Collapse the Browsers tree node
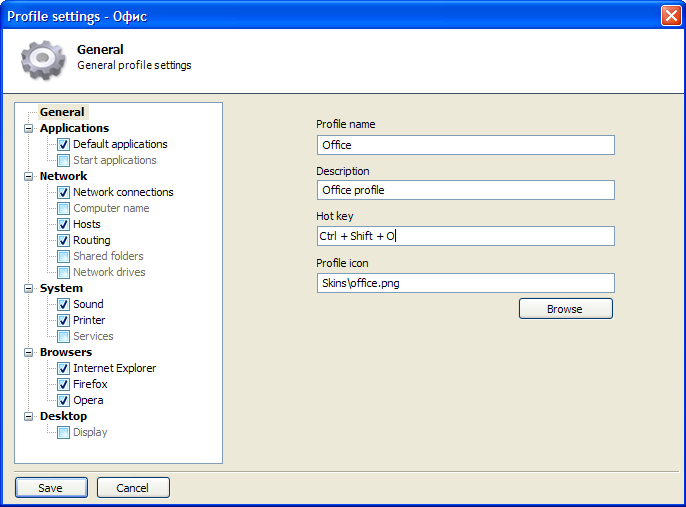This screenshot has height=507, width=686. pyautogui.click(x=28, y=353)
